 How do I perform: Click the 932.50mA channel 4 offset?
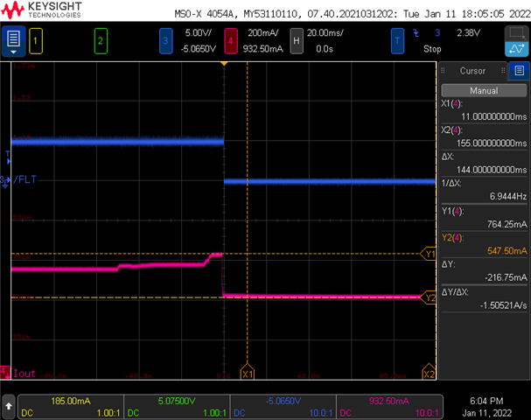click(x=262, y=49)
